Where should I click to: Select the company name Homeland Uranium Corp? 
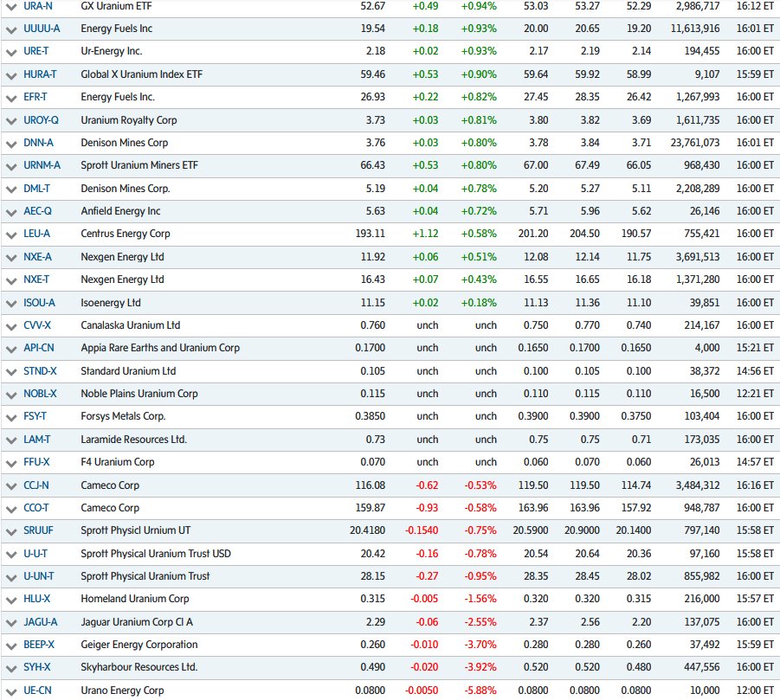pyautogui.click(x=135, y=599)
